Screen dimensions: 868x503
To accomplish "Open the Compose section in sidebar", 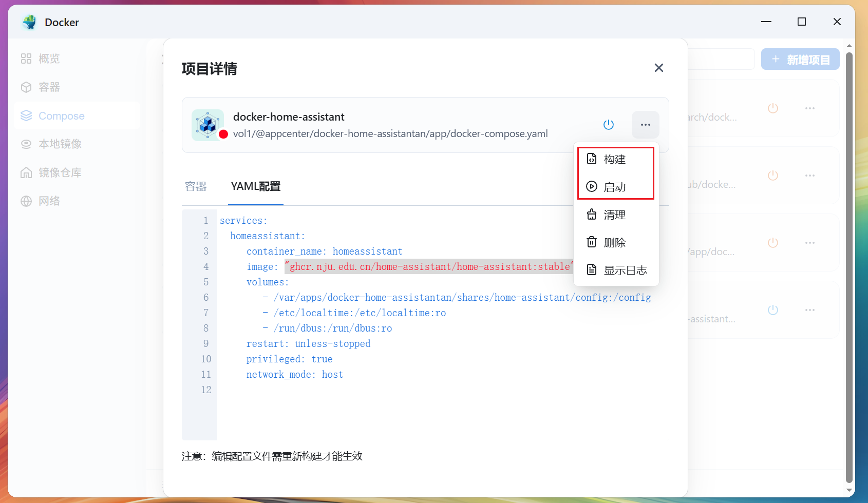I will point(61,116).
